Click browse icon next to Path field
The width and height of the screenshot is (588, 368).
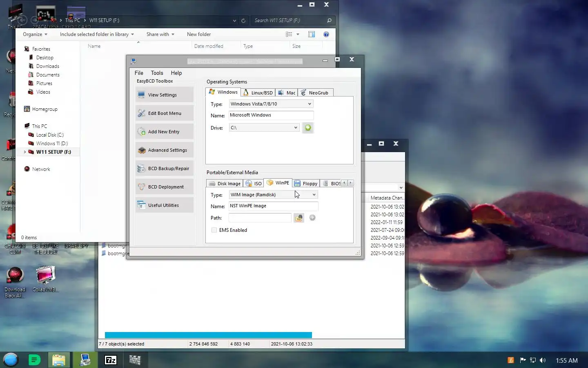pos(299,218)
